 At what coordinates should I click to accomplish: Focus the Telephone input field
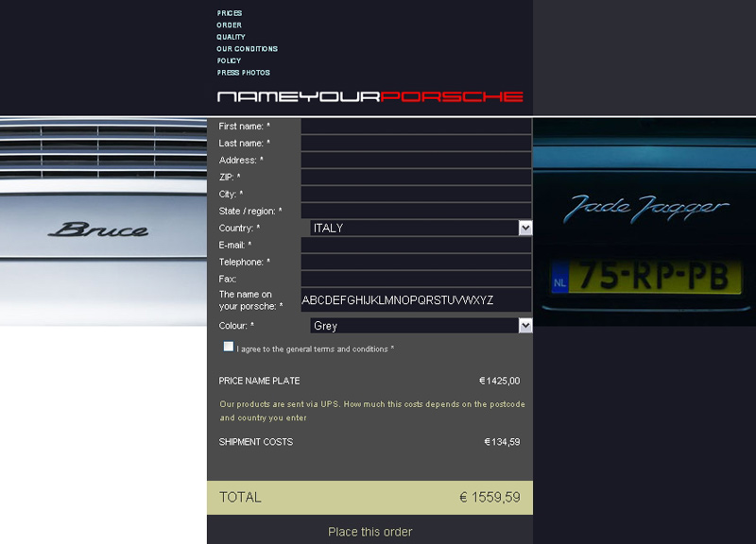[x=416, y=262]
